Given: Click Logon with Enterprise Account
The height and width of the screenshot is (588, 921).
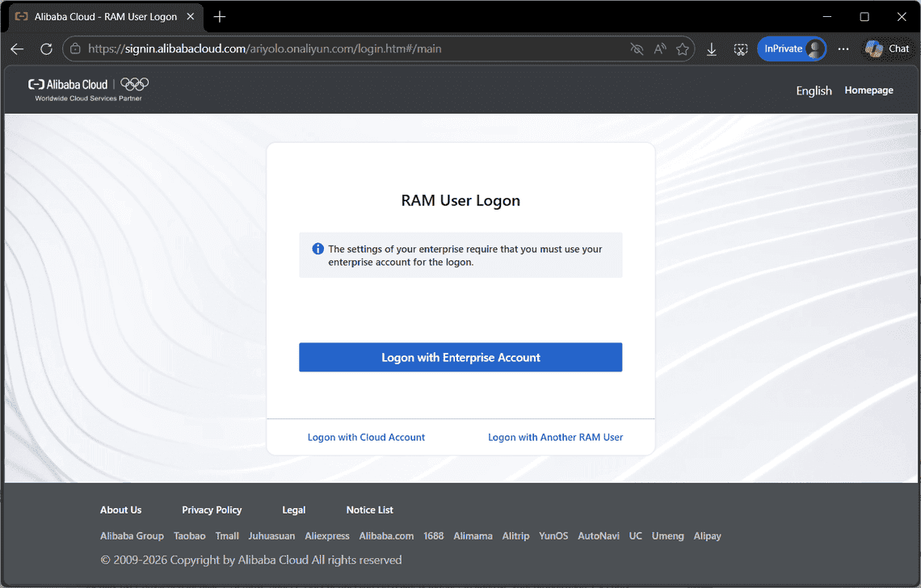Looking at the screenshot, I should tap(460, 357).
